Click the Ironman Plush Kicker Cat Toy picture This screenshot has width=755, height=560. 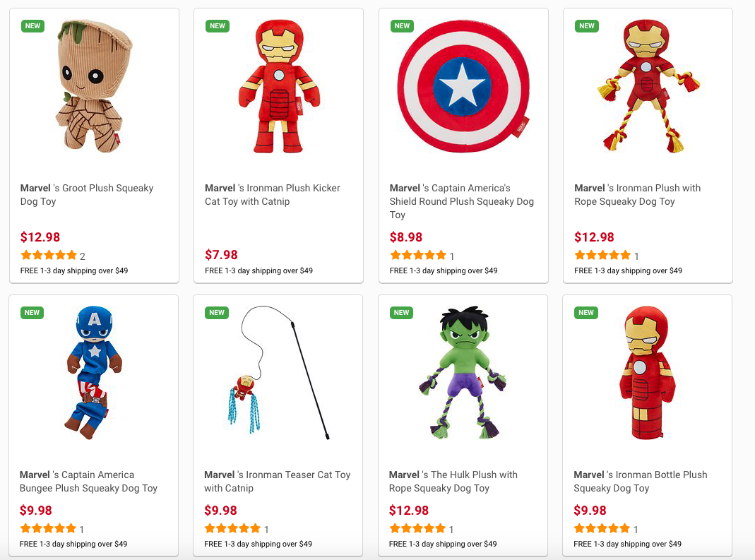(x=278, y=88)
